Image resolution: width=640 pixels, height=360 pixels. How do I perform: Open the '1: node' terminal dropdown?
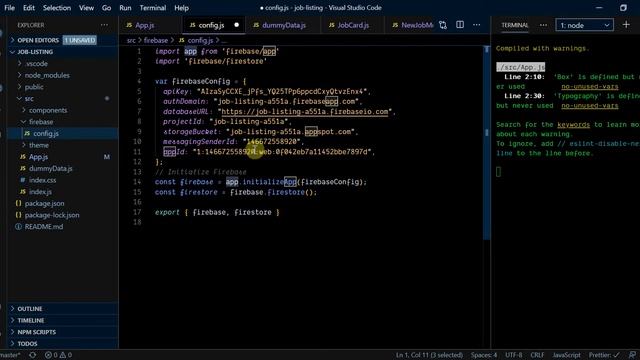pyautogui.click(x=584, y=25)
